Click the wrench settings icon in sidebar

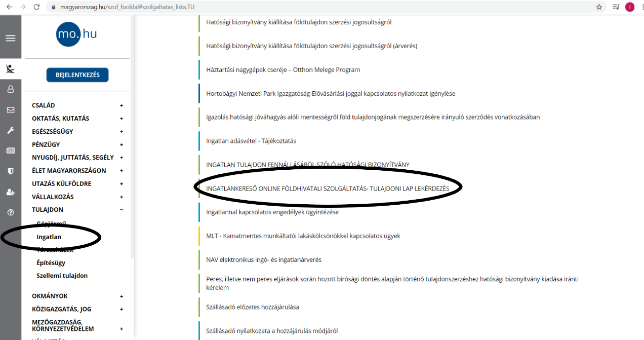(10, 130)
